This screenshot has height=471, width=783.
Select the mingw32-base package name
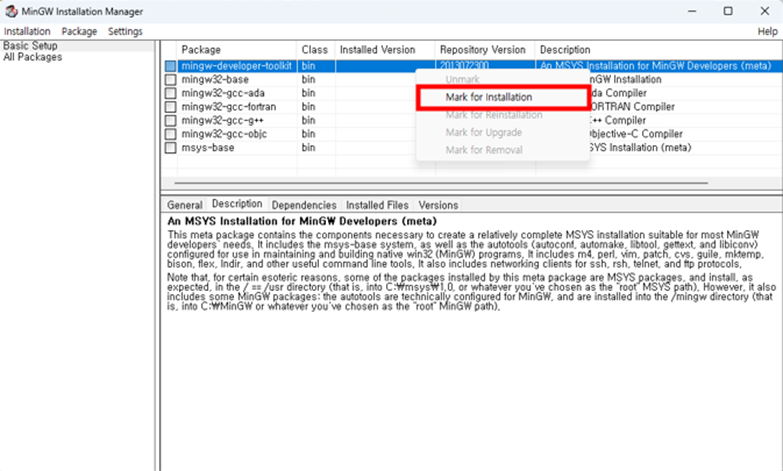tap(215, 79)
